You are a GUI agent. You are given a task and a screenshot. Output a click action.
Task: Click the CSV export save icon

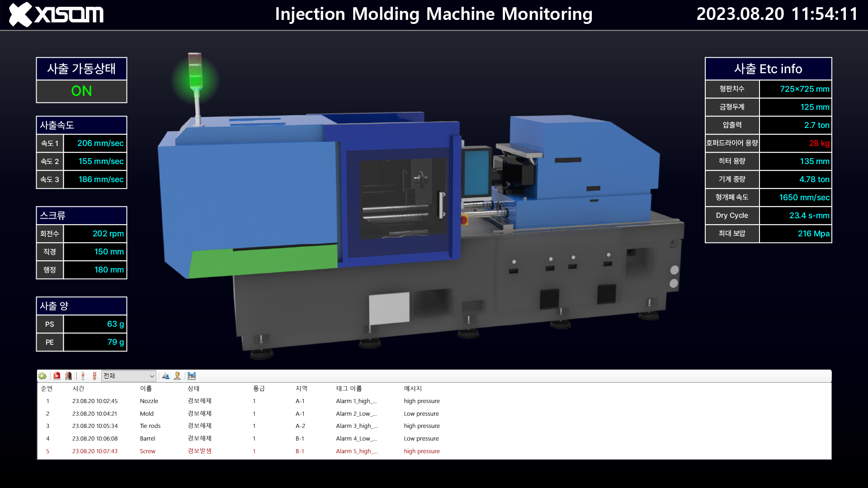pos(192,376)
